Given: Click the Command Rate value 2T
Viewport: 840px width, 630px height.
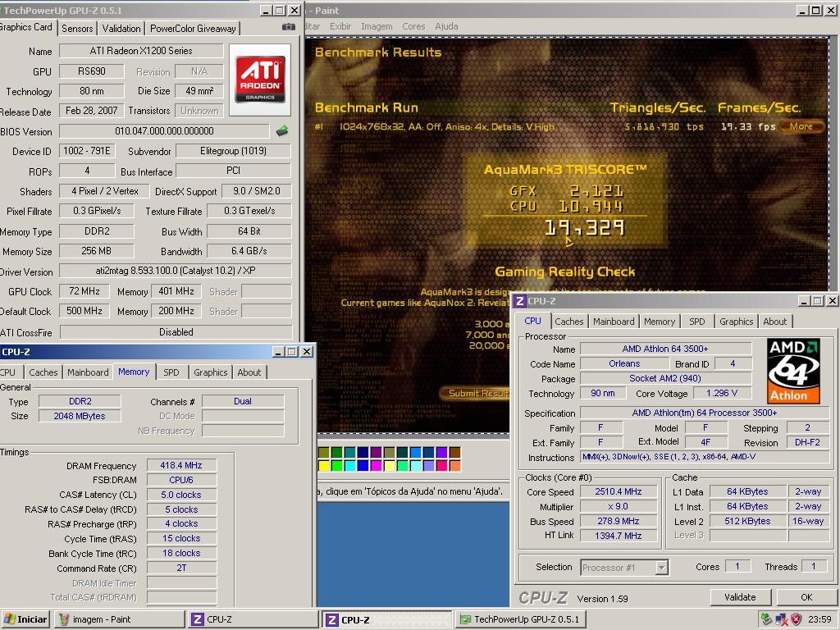Looking at the screenshot, I should click(x=181, y=568).
